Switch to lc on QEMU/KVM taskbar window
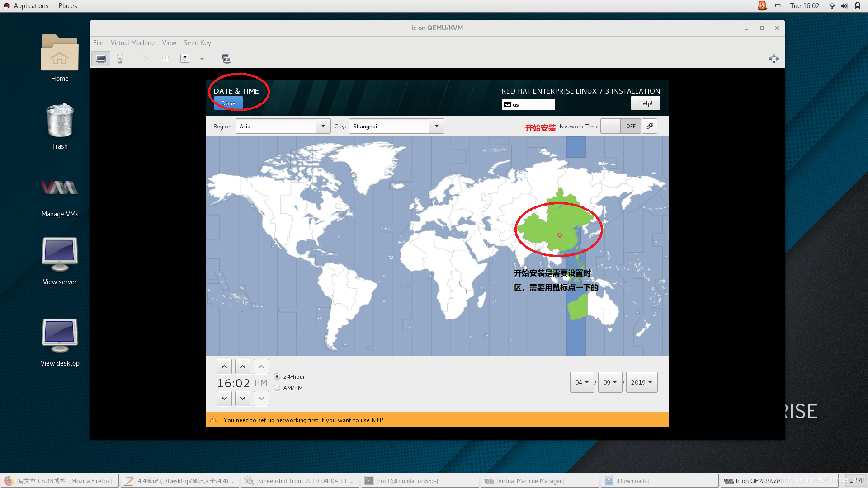 coord(780,481)
